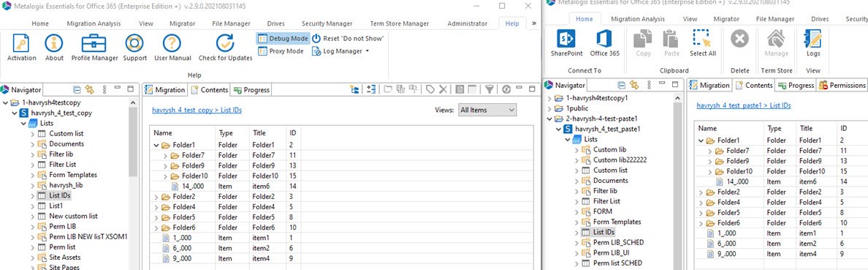Open view menu dots in left Navigator

pyautogui.click(x=105, y=89)
